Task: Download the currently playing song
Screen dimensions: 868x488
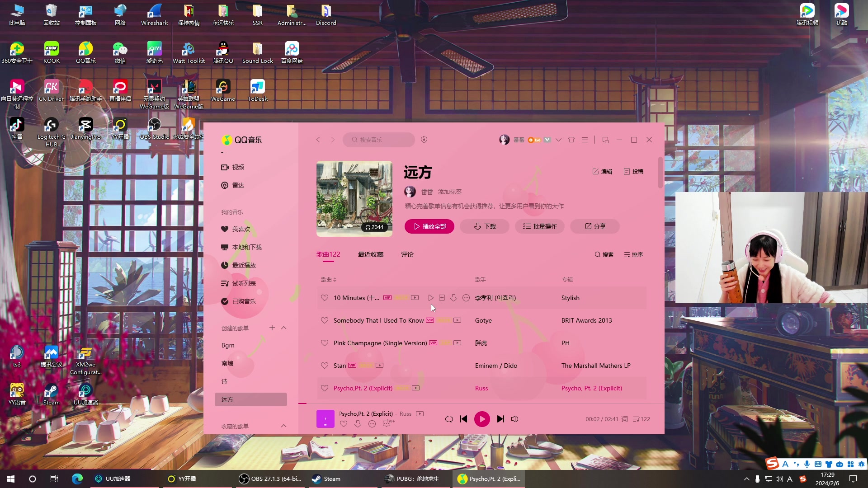Action: tap(358, 424)
